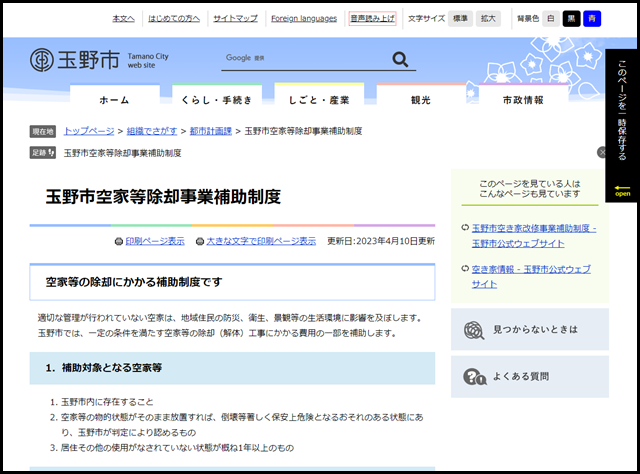640x474 pixels.
Task: Close the footprint bar with the X icon
Action: pos(602,153)
